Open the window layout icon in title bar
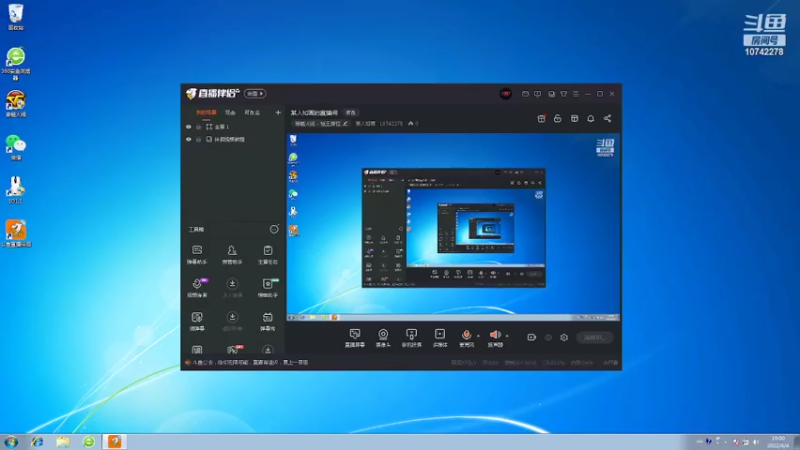The height and width of the screenshot is (450, 800). point(552,94)
